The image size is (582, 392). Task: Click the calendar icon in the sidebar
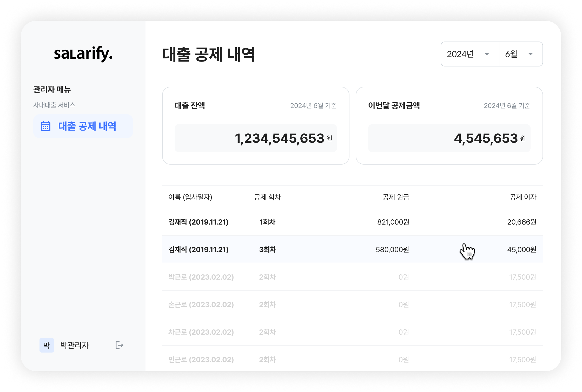46,126
